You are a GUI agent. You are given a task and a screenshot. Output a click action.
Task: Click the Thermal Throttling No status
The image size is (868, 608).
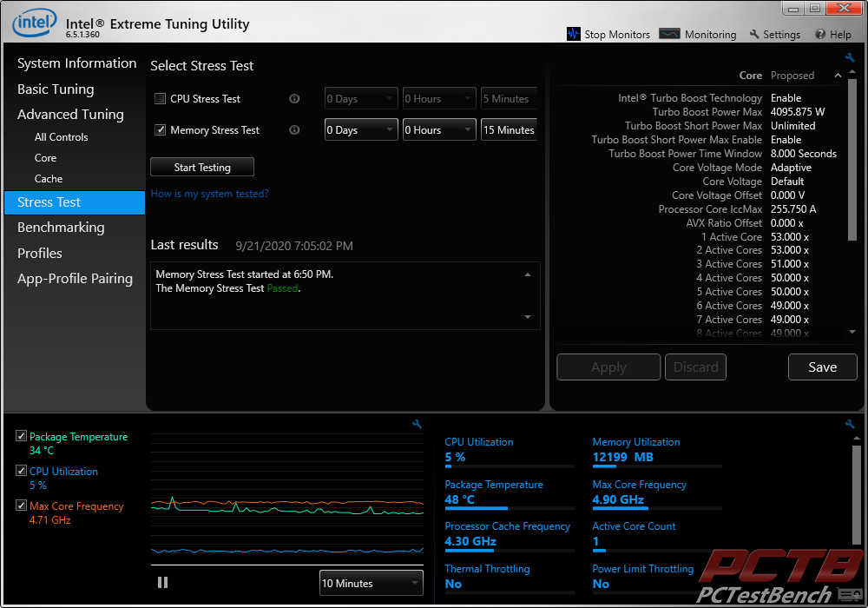pyautogui.click(x=453, y=584)
